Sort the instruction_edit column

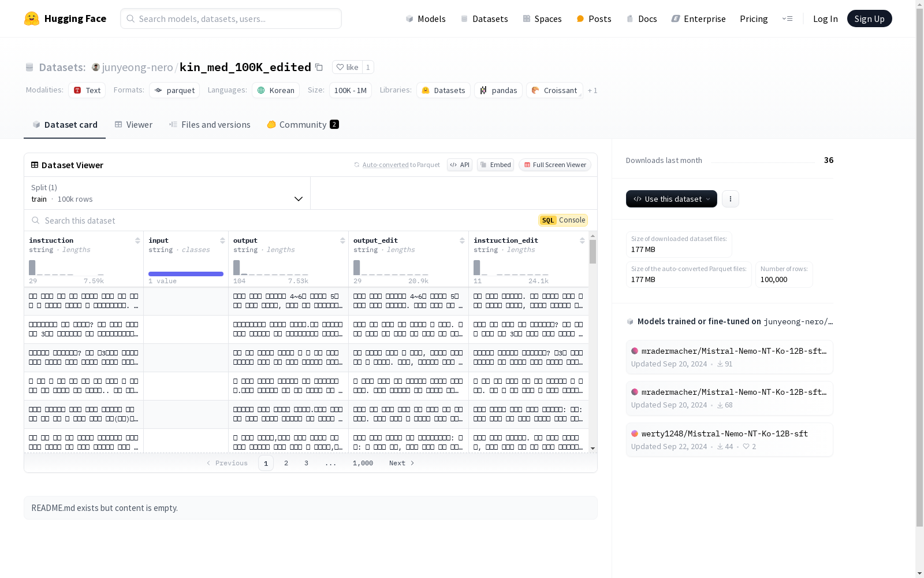pyautogui.click(x=582, y=240)
